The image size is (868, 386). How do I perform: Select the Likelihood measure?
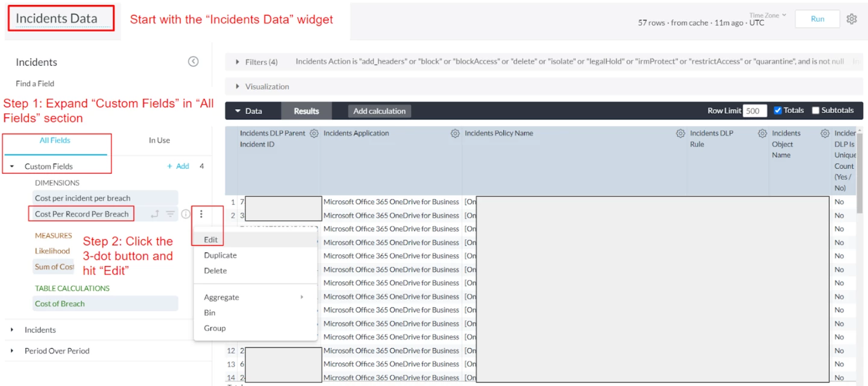pyautogui.click(x=52, y=251)
